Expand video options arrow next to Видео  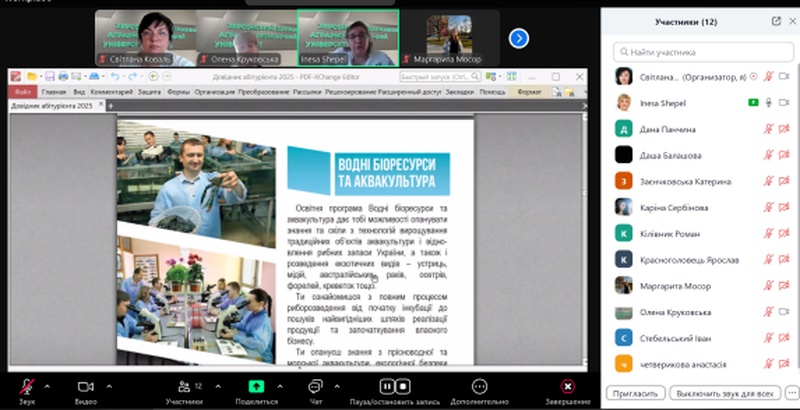109,387
